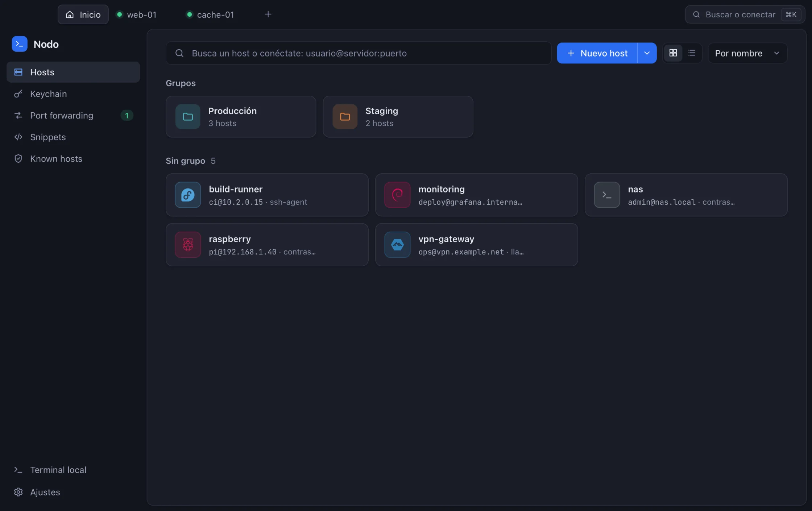
Task: Click the Staging folder icon
Action: 345,117
